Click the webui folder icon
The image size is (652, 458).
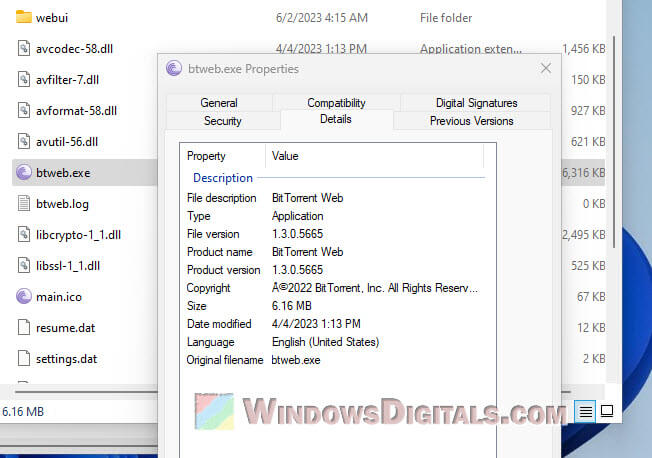click(24, 17)
